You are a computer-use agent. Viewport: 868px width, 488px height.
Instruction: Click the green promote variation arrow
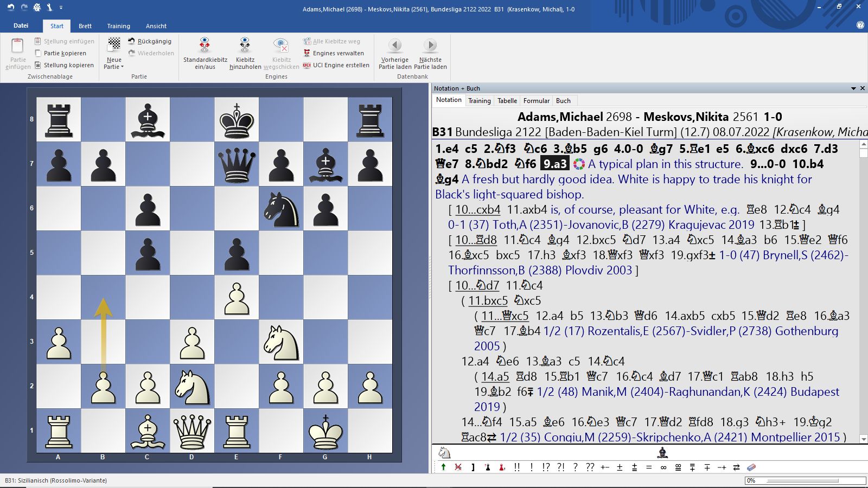[x=443, y=467]
